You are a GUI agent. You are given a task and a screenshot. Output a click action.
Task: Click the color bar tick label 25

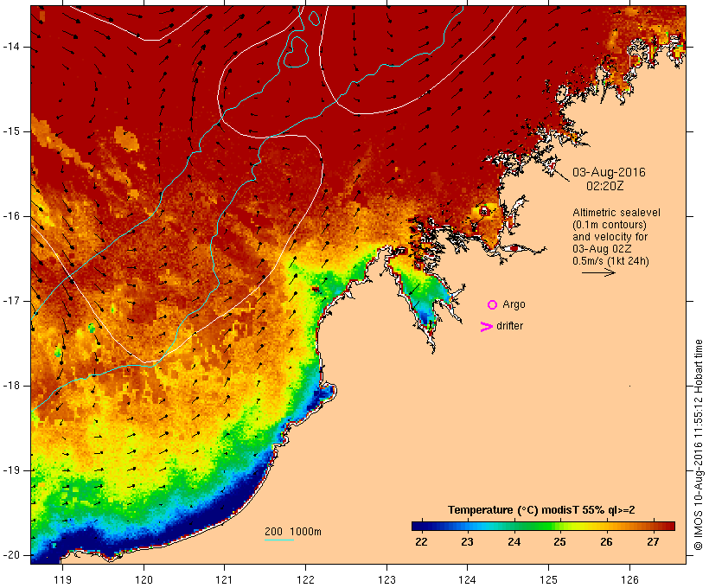pyautogui.click(x=559, y=542)
